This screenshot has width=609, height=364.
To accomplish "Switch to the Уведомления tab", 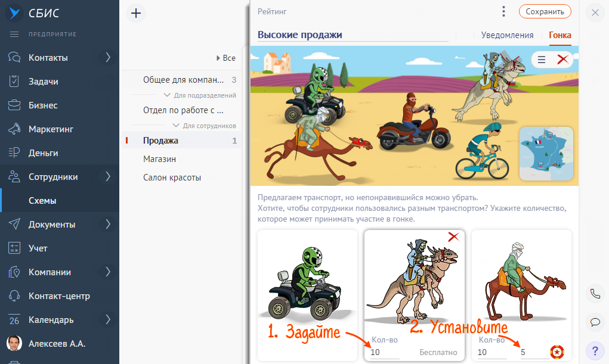I will (x=507, y=35).
